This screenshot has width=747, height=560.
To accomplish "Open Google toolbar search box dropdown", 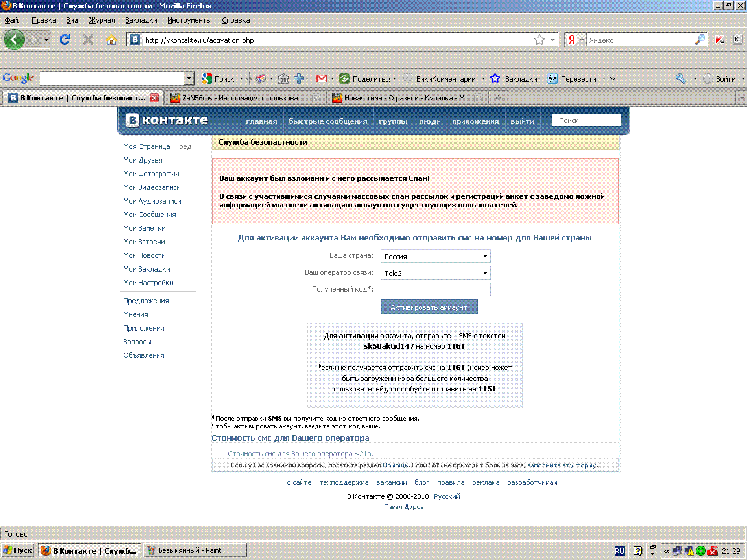I will pos(189,78).
